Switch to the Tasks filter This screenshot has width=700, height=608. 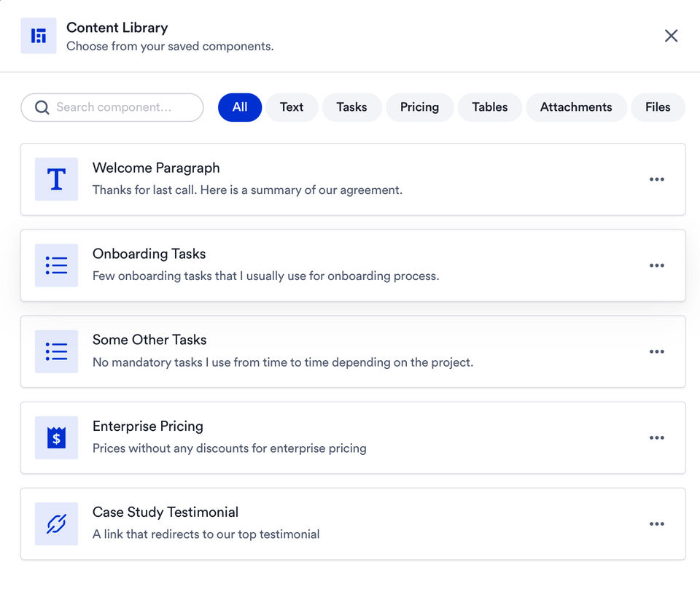(x=351, y=107)
